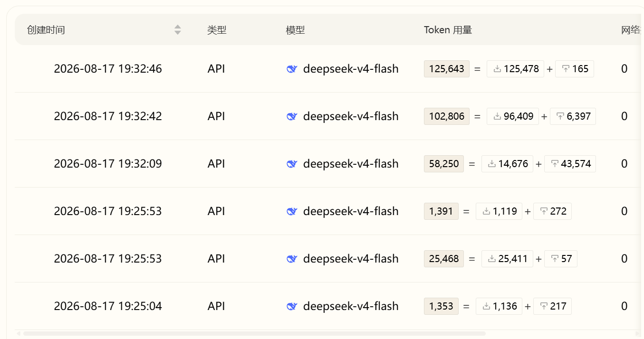Click the DeepSeek whale icon in the 19:32:46 row
The image size is (644, 339).
click(x=292, y=69)
